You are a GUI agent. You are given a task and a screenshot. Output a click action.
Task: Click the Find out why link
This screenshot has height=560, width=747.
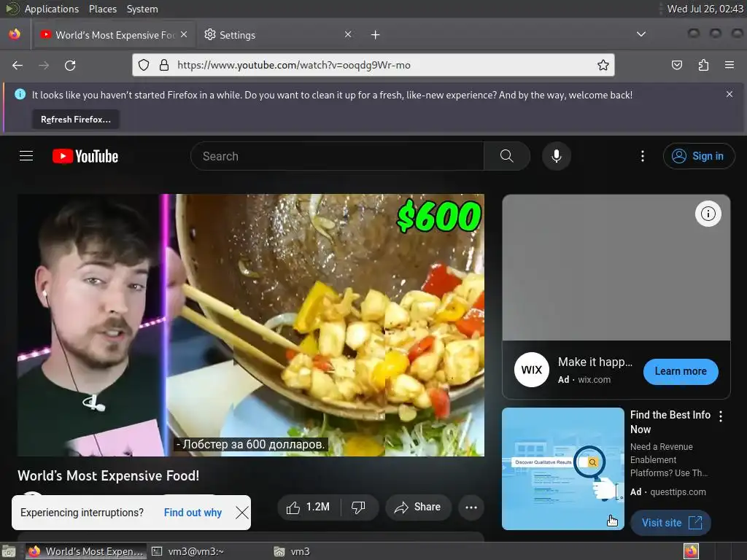click(193, 513)
